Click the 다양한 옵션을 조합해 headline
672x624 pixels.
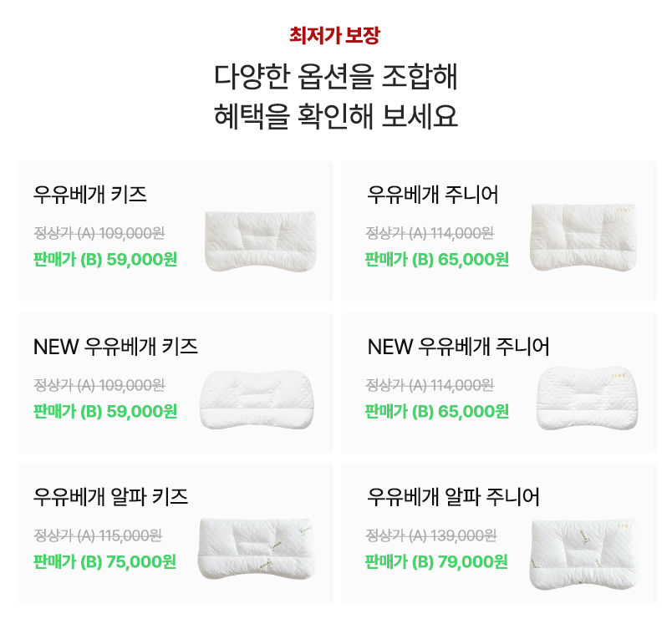coord(336,77)
